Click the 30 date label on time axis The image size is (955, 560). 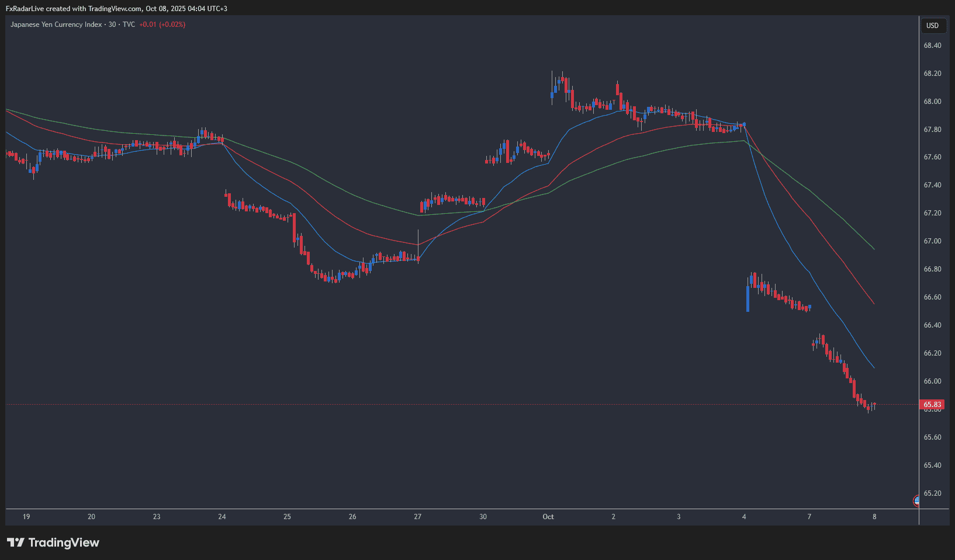click(x=483, y=517)
